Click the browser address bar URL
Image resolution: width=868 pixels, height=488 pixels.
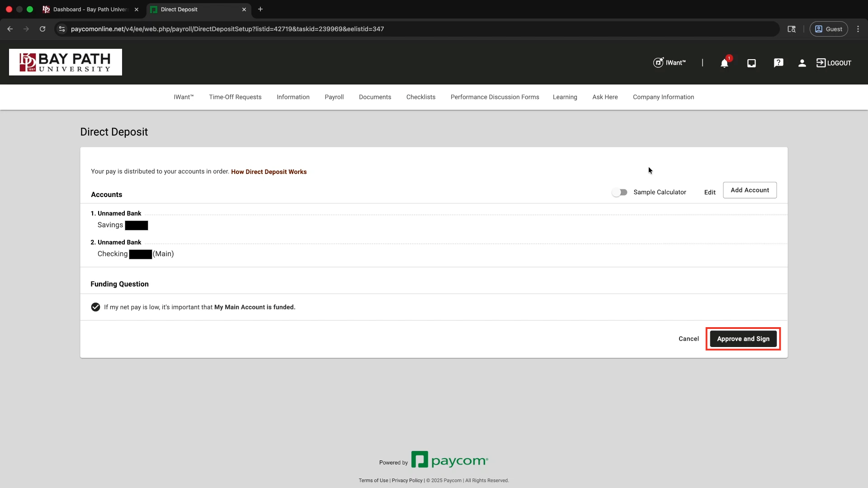click(x=227, y=29)
